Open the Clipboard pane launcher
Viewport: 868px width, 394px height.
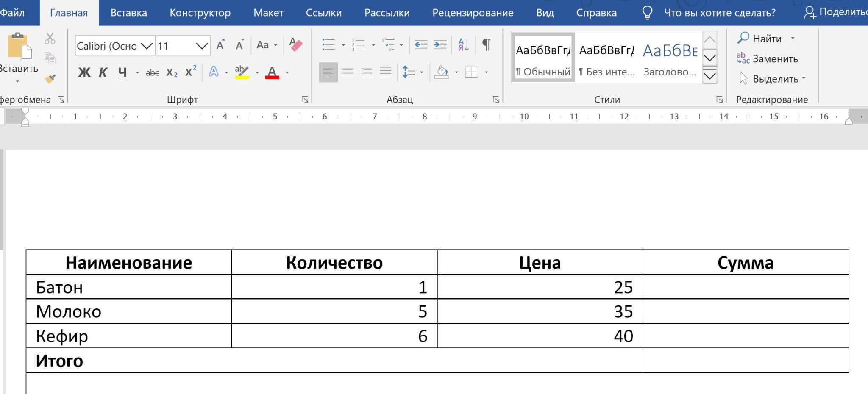[61, 100]
